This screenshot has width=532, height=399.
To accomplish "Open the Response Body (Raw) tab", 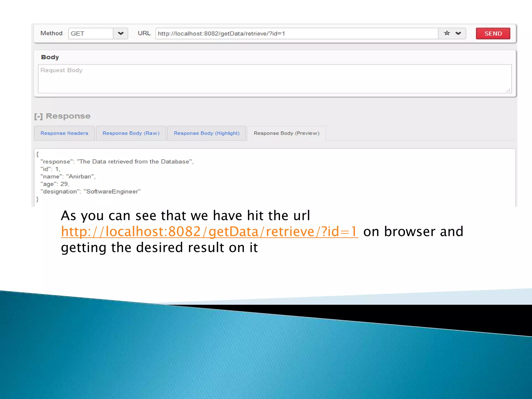I will pos(131,133).
